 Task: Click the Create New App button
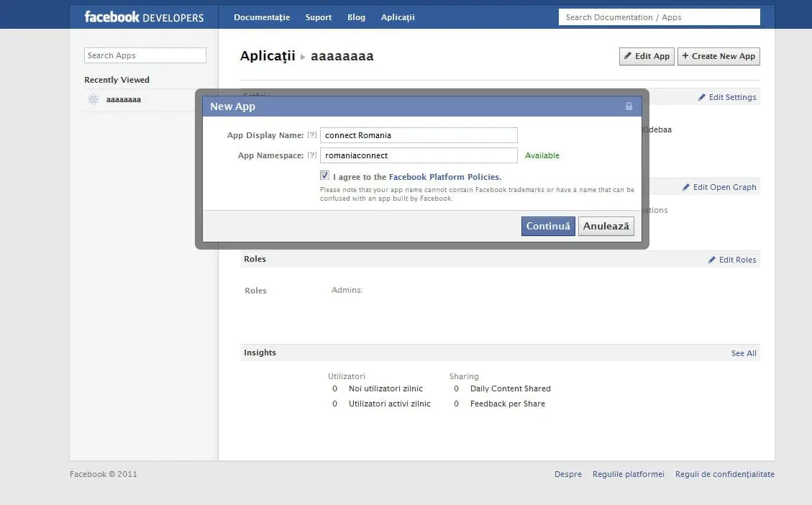click(719, 56)
